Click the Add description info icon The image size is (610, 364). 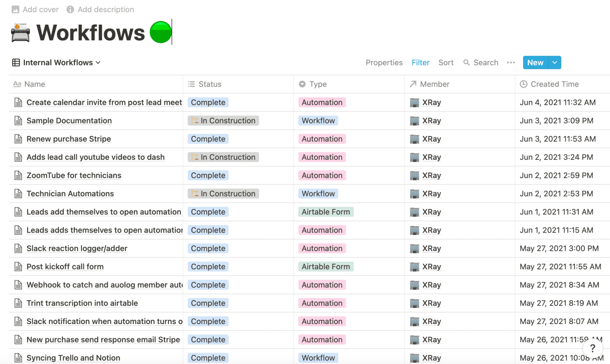pos(70,9)
